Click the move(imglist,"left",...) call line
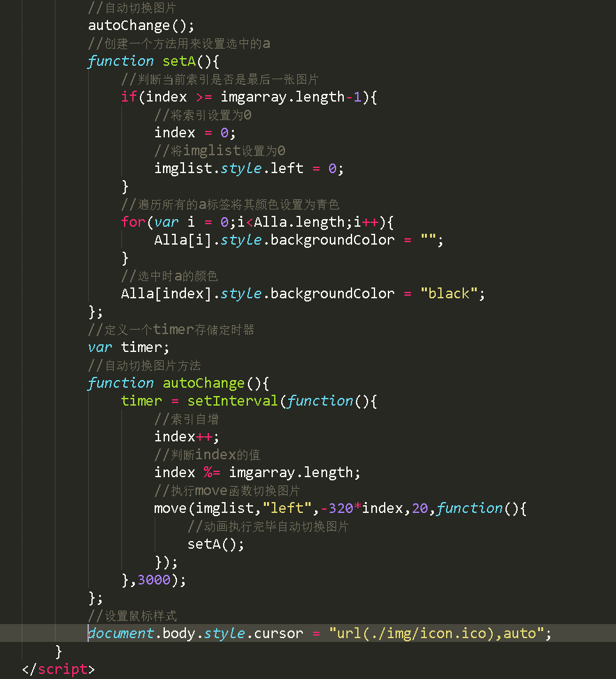Image resolution: width=616 pixels, height=679 pixels. [341, 509]
